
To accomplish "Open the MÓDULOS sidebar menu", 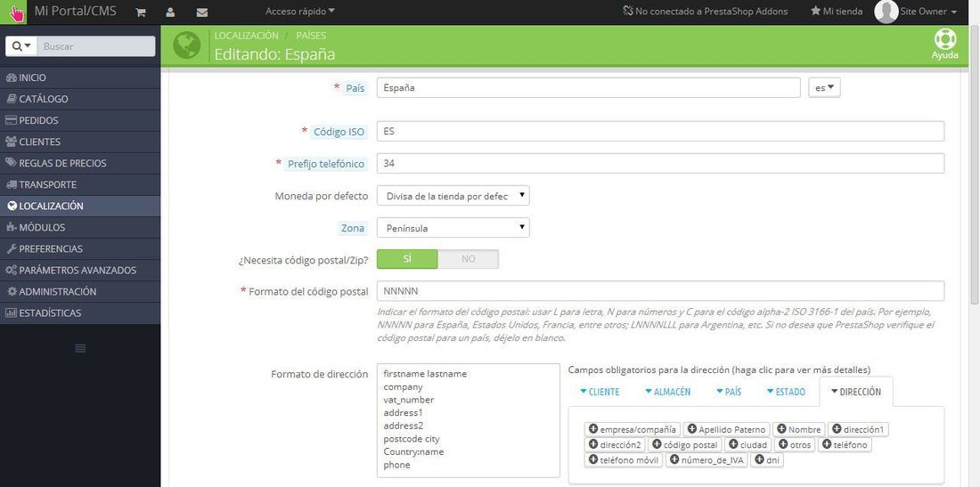I will point(80,227).
